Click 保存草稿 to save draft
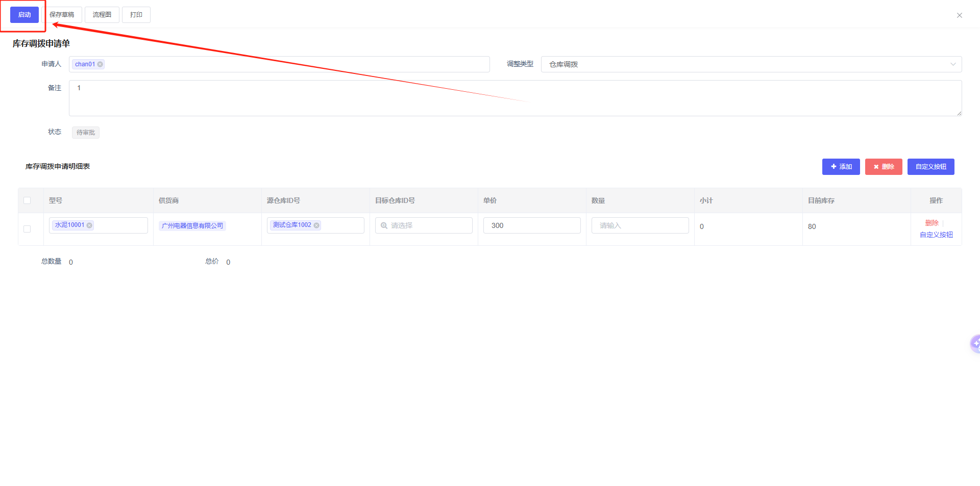Viewport: 980px width, 486px height. click(x=62, y=15)
